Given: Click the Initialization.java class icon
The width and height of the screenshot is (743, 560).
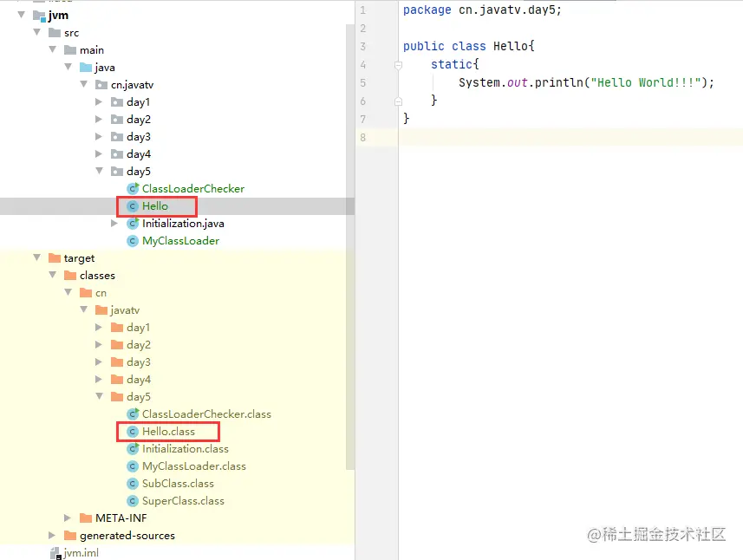Looking at the screenshot, I should tap(134, 223).
